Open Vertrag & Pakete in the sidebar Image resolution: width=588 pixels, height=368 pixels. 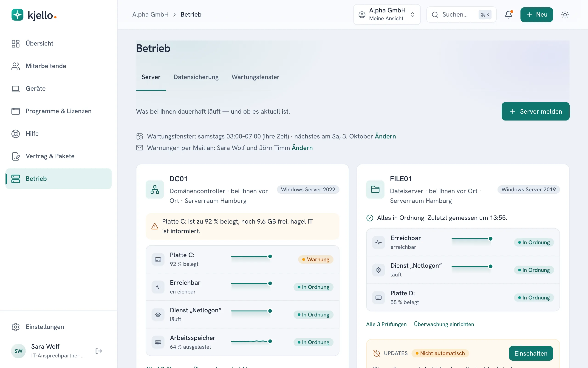point(58,156)
